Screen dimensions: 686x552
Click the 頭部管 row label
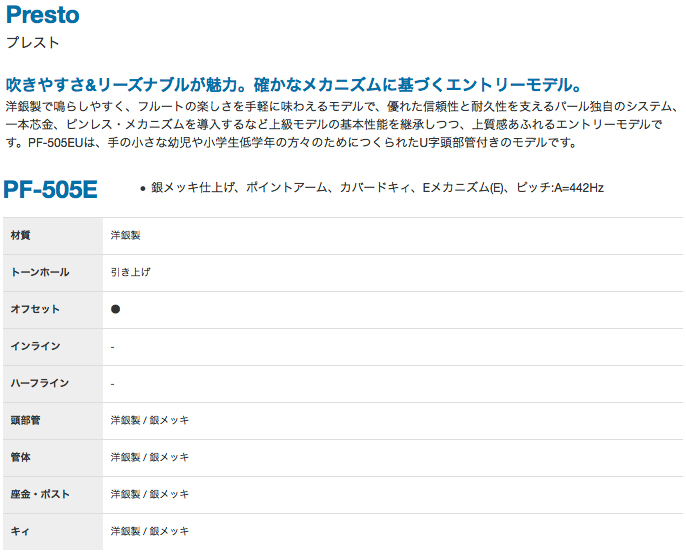(x=25, y=420)
